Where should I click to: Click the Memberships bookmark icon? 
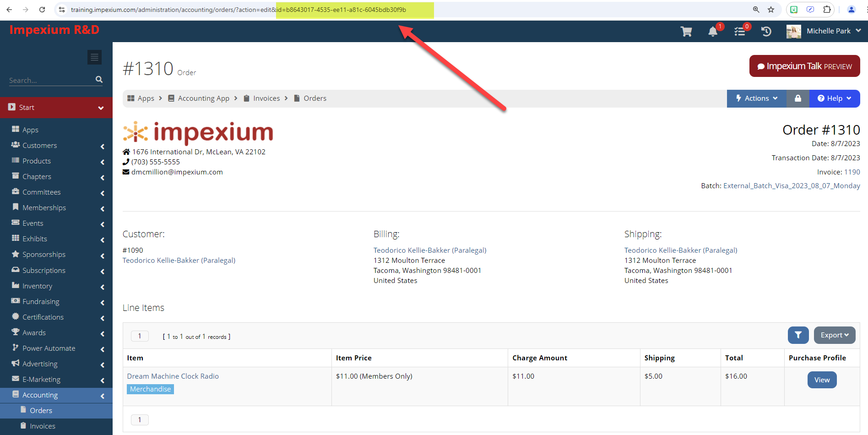16,207
